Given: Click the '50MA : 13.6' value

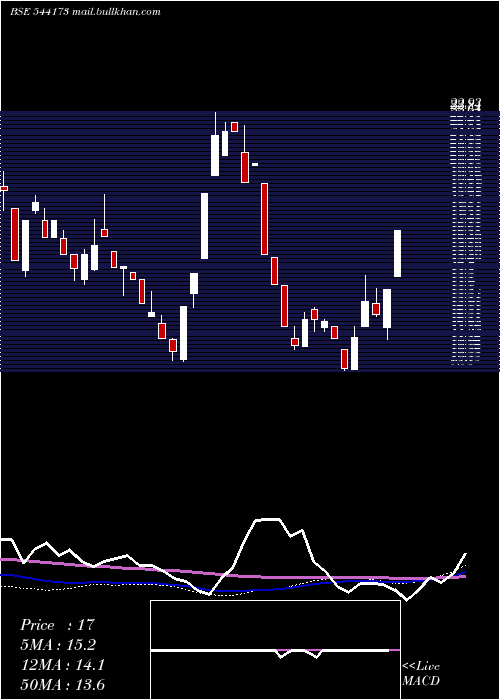Looking at the screenshot, I should click(x=63, y=684).
